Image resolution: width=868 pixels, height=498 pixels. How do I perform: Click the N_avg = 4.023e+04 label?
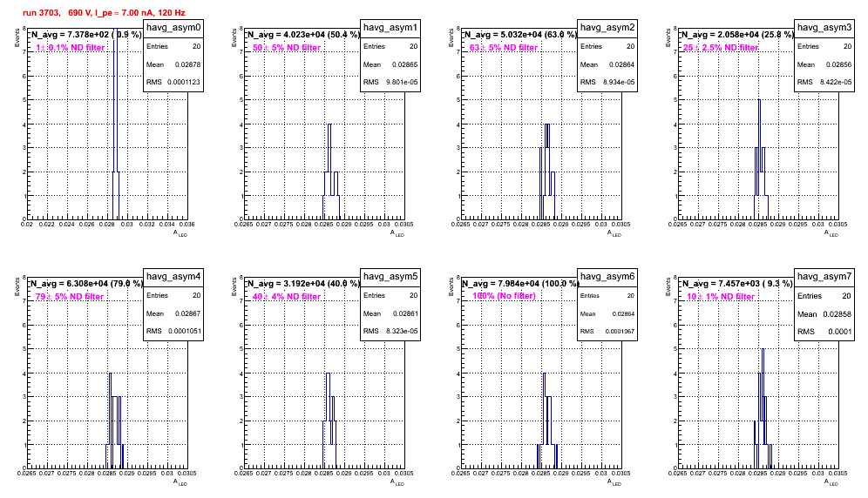(302, 34)
